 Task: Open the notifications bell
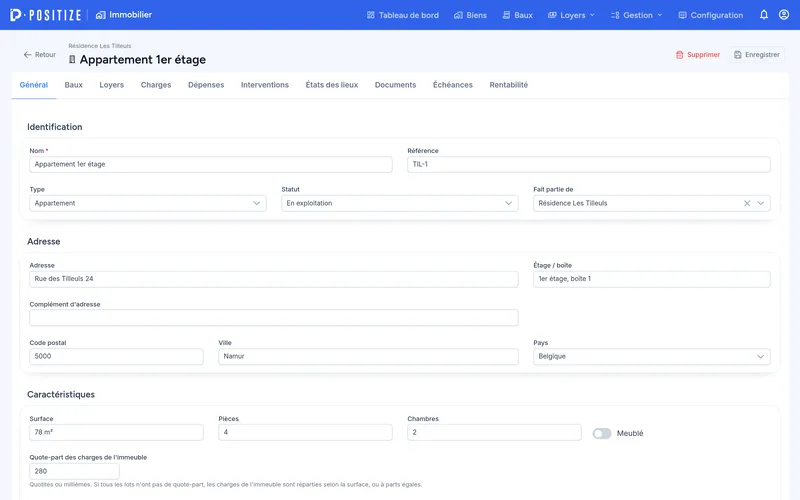(763, 15)
